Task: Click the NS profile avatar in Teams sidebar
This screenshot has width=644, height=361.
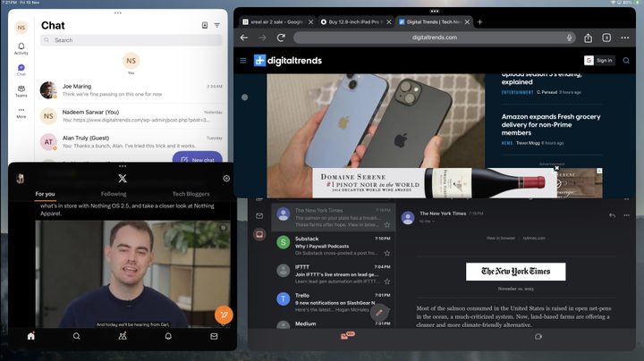Action: coord(21,28)
